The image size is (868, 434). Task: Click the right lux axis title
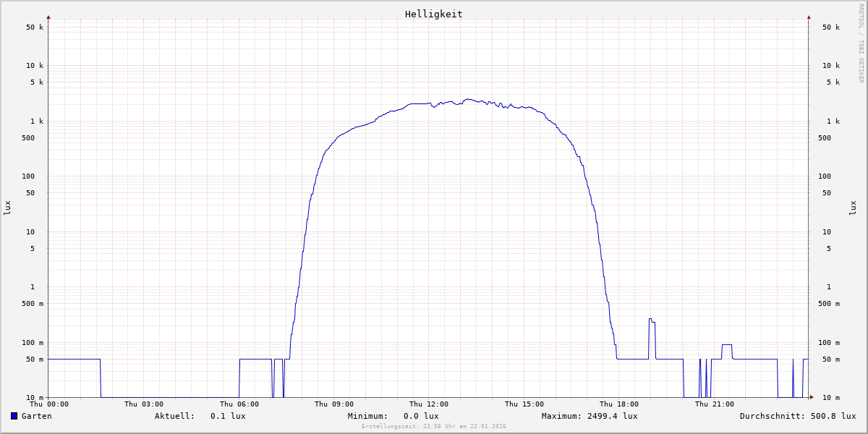pos(854,208)
